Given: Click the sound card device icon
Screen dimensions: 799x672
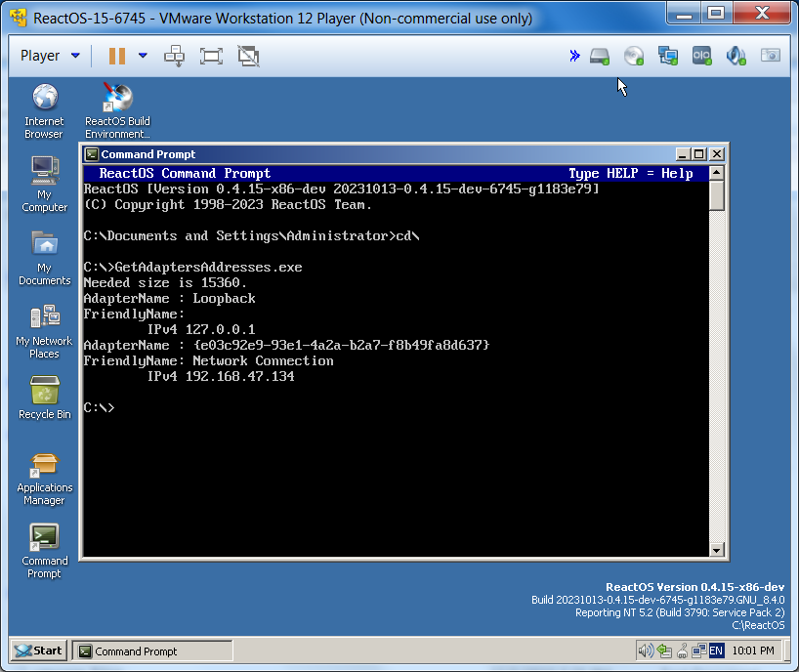Looking at the screenshot, I should point(736,56).
